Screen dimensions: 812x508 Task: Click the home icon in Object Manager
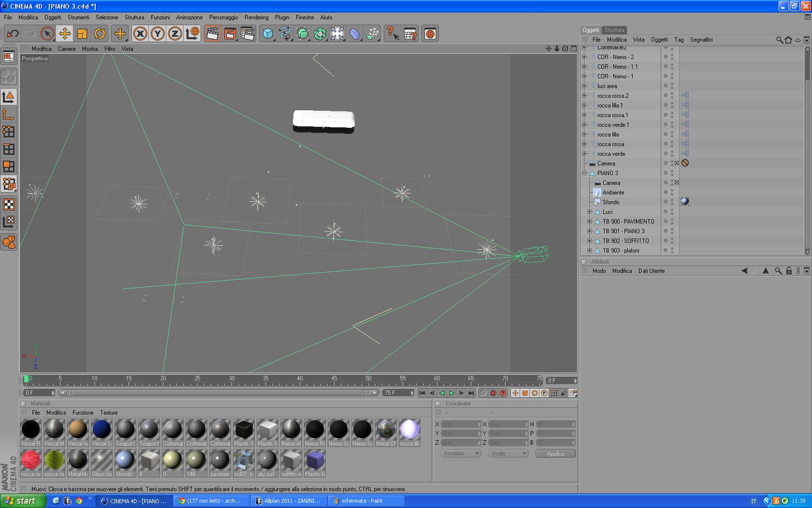788,40
